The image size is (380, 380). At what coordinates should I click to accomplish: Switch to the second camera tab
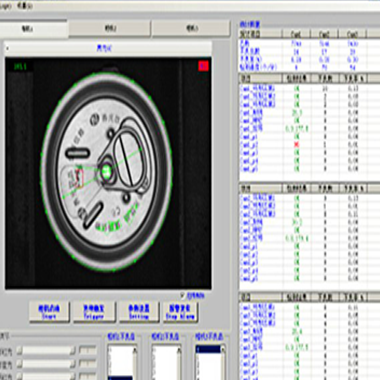pyautogui.click(x=110, y=29)
